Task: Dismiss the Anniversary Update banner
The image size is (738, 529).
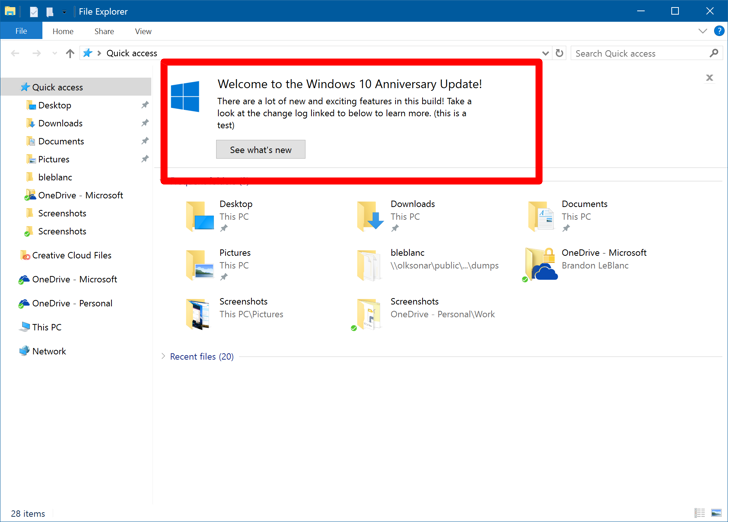Action: (709, 78)
